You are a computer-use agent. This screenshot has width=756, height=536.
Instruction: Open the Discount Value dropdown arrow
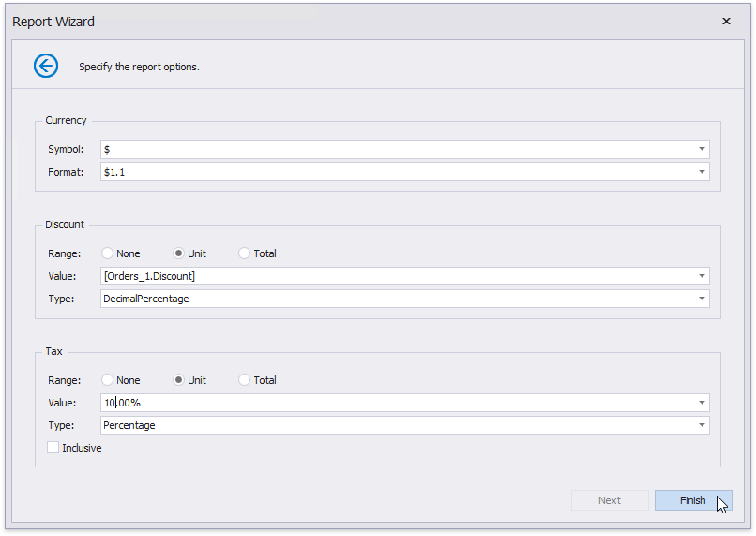702,276
